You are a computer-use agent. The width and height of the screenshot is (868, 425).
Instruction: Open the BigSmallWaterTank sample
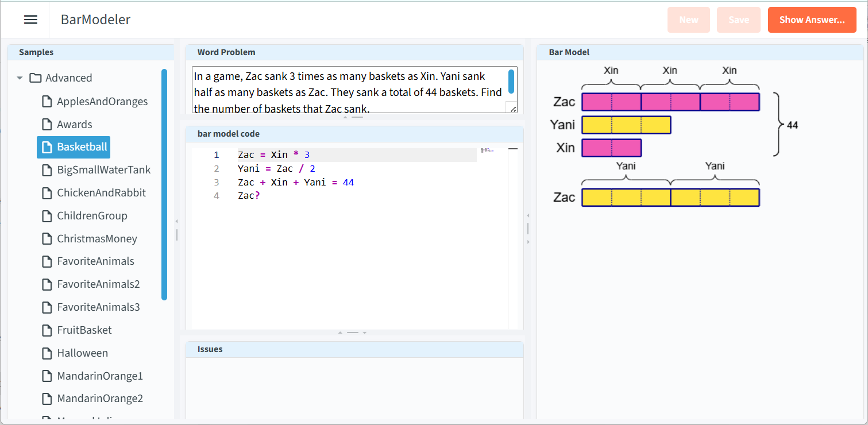click(x=103, y=170)
